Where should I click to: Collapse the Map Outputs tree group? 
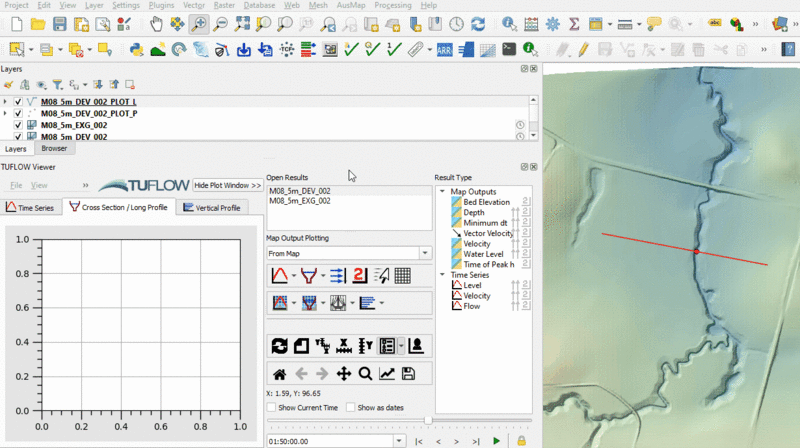coord(443,192)
